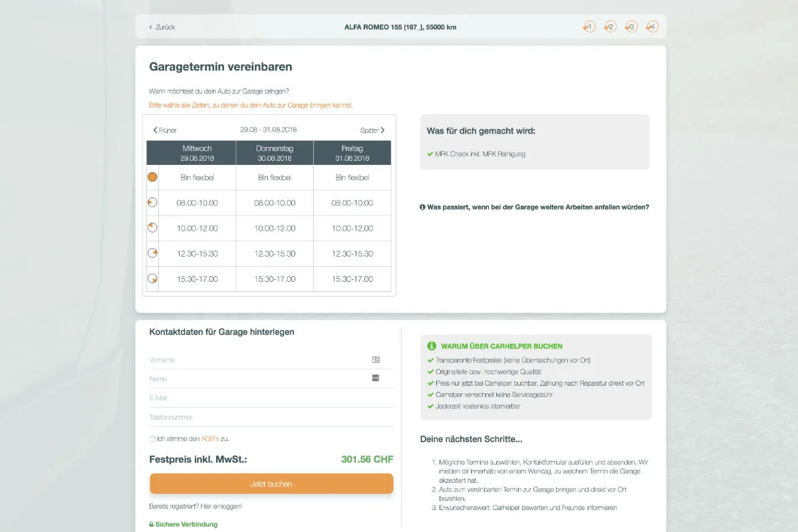The width and height of the screenshot is (798, 532).
Task: Select Mittwoch 12.30-15.30 slot
Action: point(197,253)
